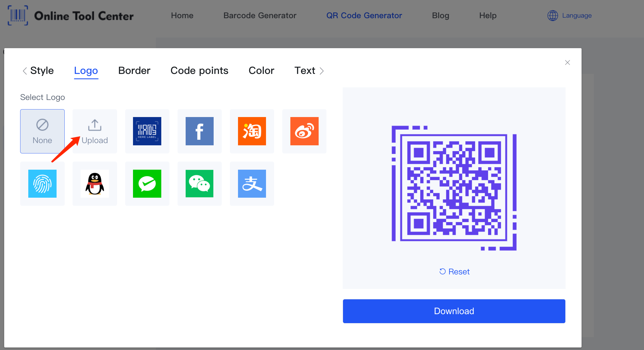Upload a custom logo image
The image size is (644, 350).
[x=95, y=130]
